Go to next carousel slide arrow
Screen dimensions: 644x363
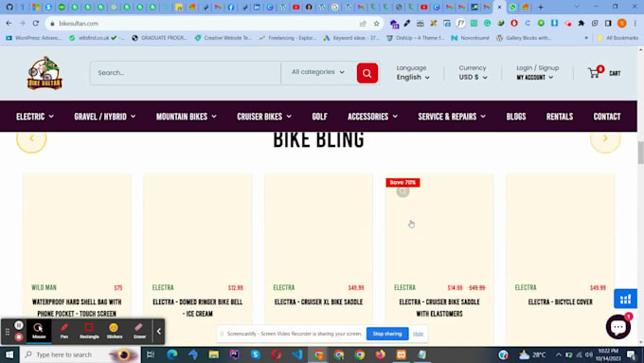pos(605,139)
